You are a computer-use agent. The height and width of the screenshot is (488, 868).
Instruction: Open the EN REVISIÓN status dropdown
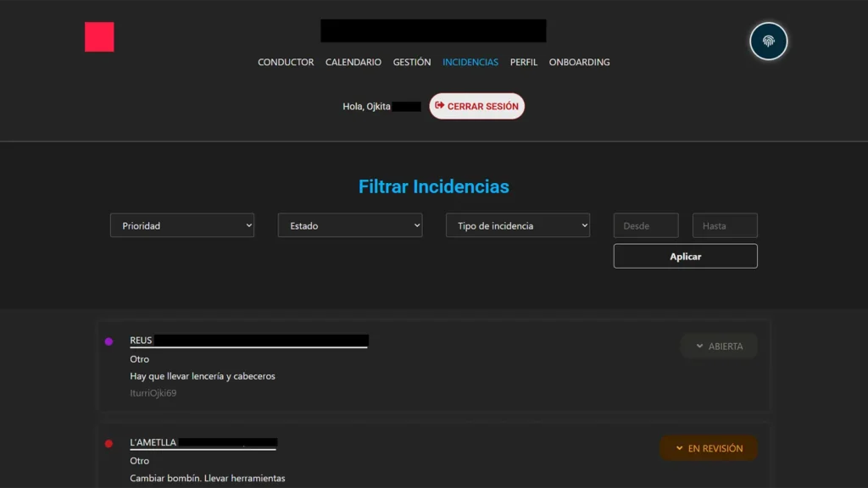tap(709, 448)
